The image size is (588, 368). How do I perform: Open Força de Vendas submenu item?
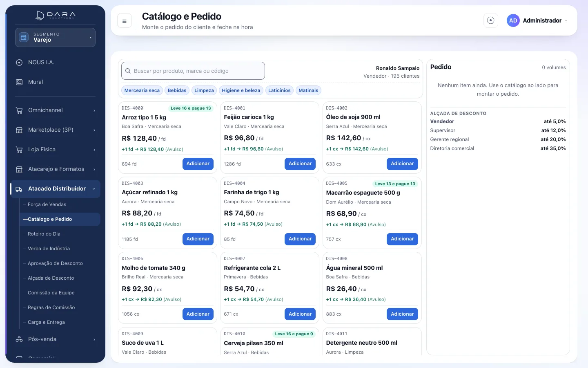click(x=47, y=204)
